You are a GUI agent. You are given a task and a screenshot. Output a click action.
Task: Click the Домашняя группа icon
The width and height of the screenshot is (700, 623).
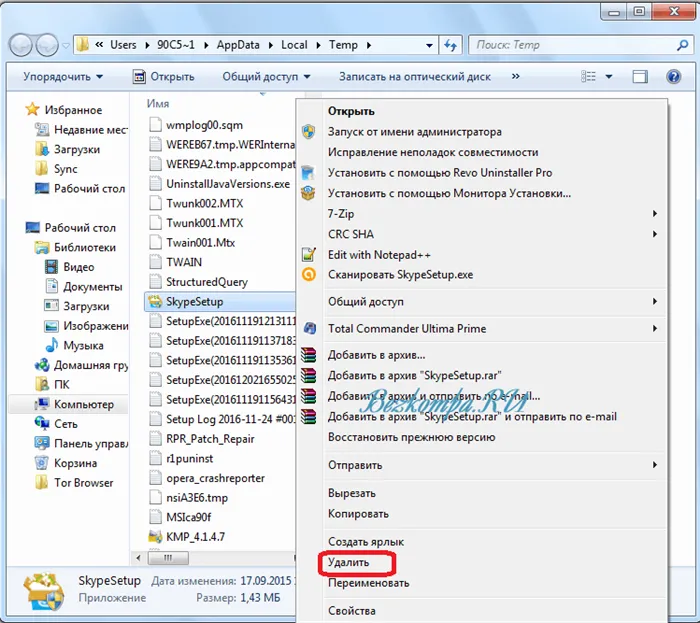42,365
